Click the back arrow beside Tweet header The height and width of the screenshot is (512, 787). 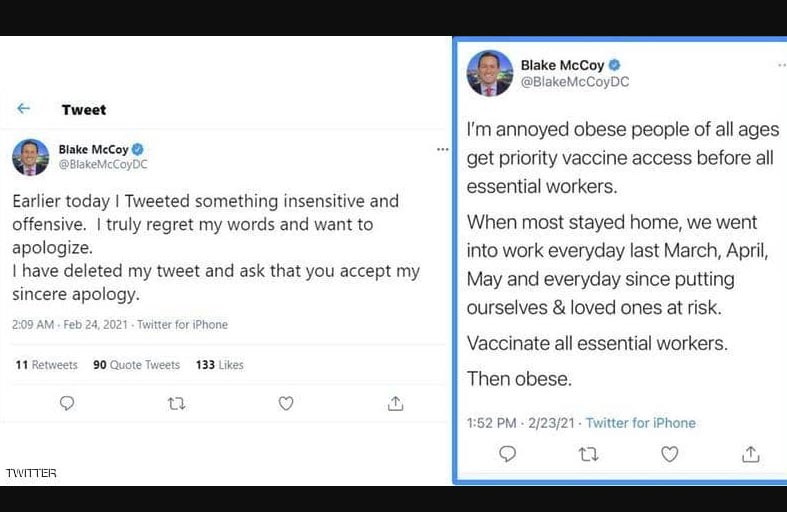(x=24, y=109)
